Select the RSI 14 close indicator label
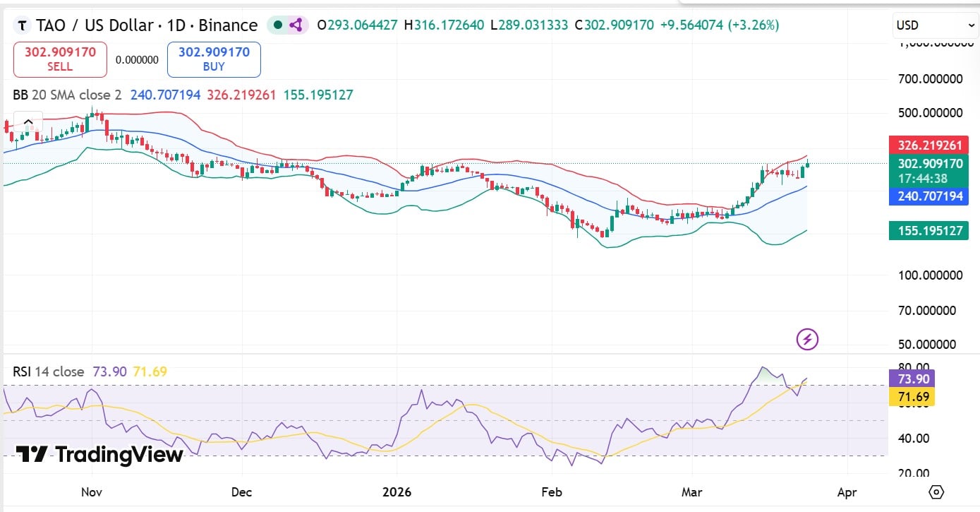980x512 pixels. pyautogui.click(x=48, y=371)
